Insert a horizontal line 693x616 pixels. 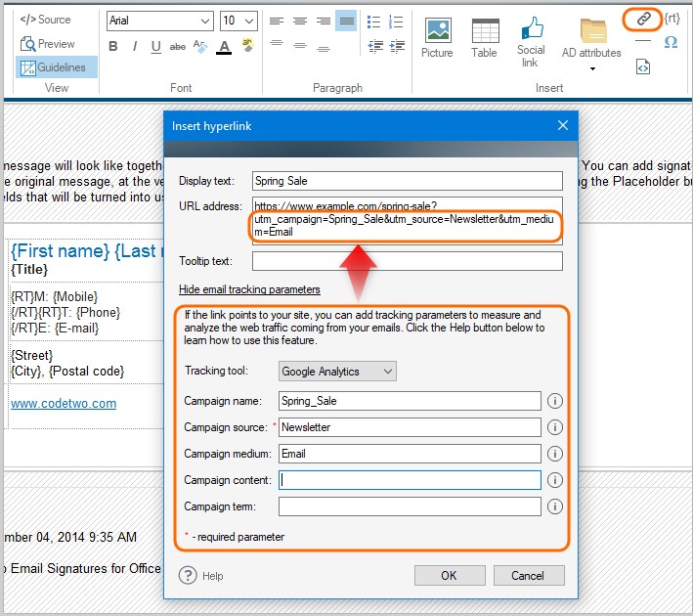[x=643, y=41]
